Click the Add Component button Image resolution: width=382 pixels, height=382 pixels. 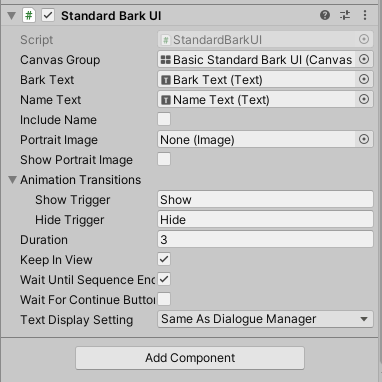(190, 358)
